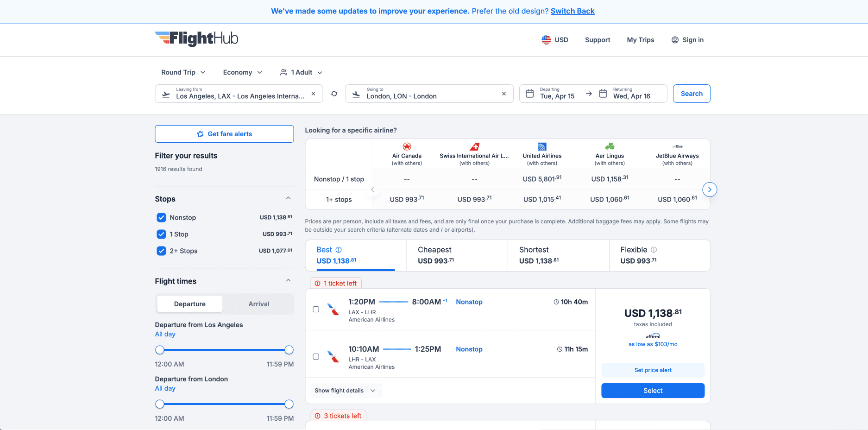
Task: Check the 10:10AM LHR - LAX flight
Action: [x=316, y=356]
